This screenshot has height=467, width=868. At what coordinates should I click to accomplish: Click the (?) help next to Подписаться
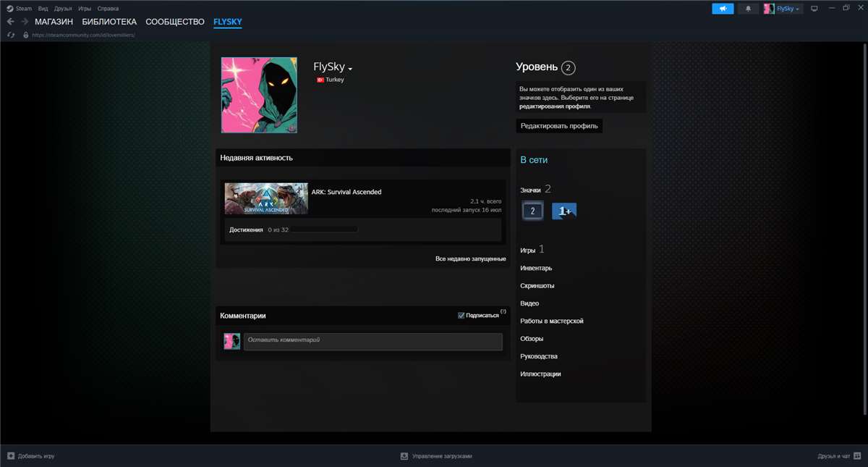503,311
